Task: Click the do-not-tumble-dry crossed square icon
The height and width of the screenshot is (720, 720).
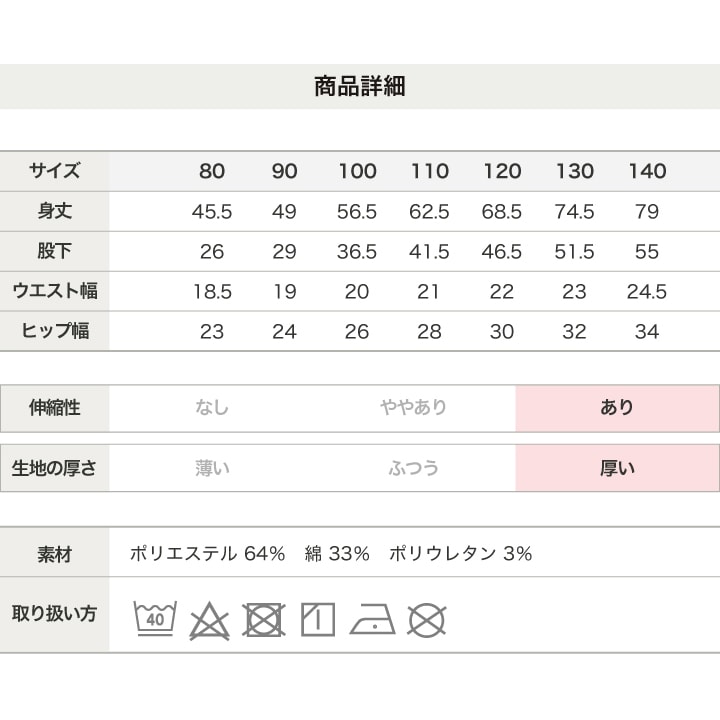Action: coord(263,620)
